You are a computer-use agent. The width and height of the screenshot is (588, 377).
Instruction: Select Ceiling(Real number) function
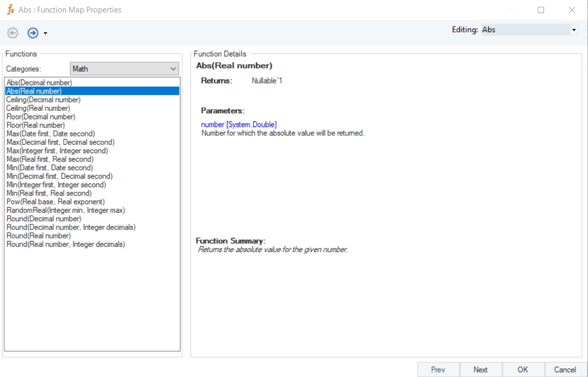38,108
